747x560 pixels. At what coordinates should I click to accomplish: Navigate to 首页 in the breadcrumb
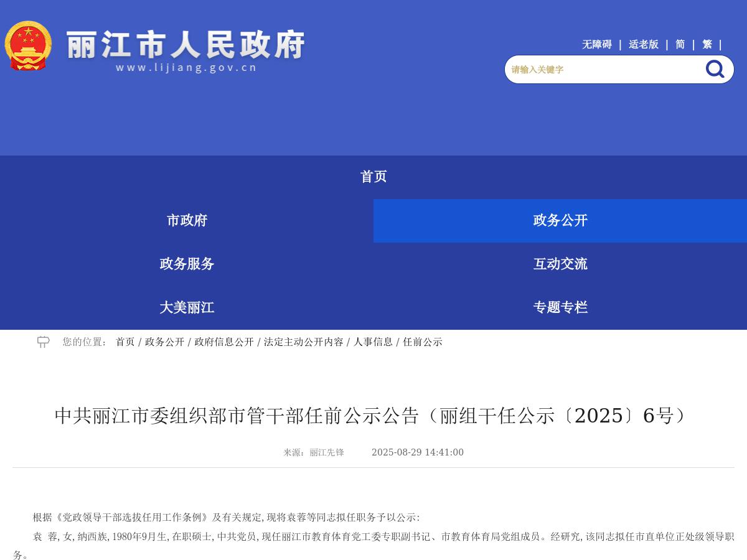click(x=125, y=342)
